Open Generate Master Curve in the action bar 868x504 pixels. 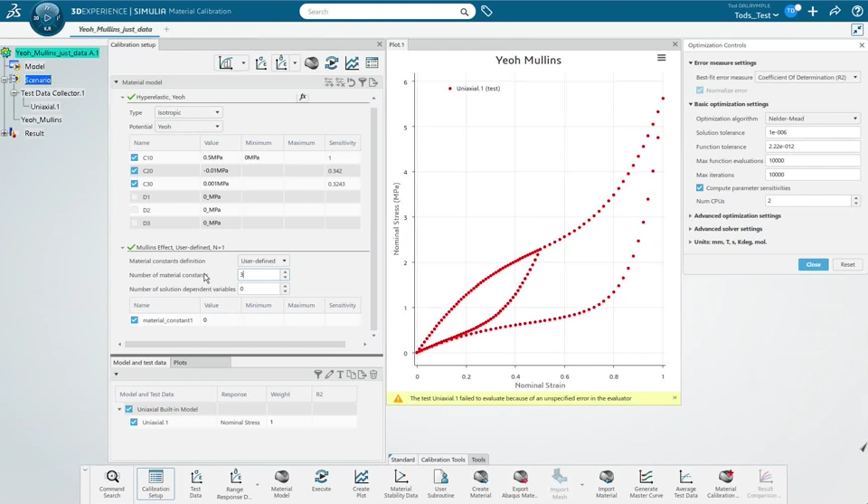[x=646, y=483]
